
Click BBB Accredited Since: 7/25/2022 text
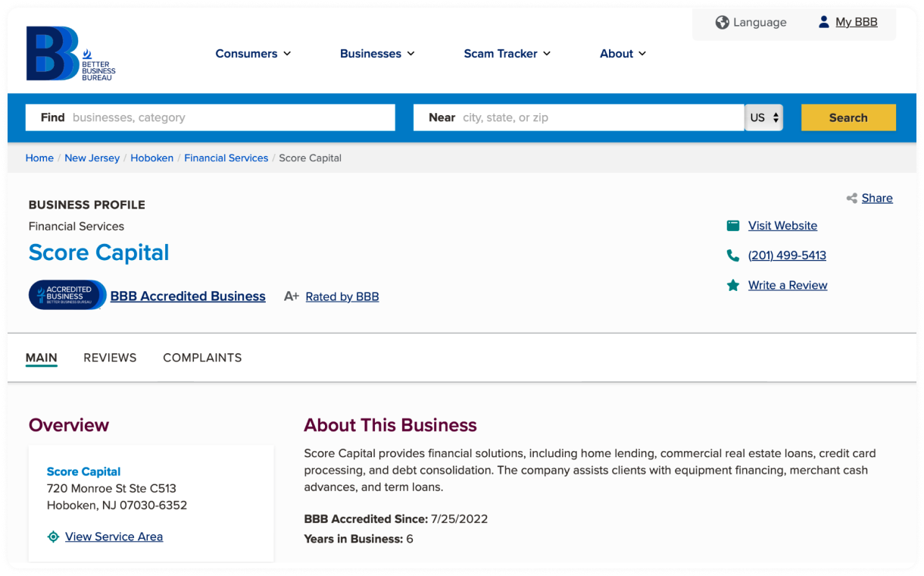(395, 519)
